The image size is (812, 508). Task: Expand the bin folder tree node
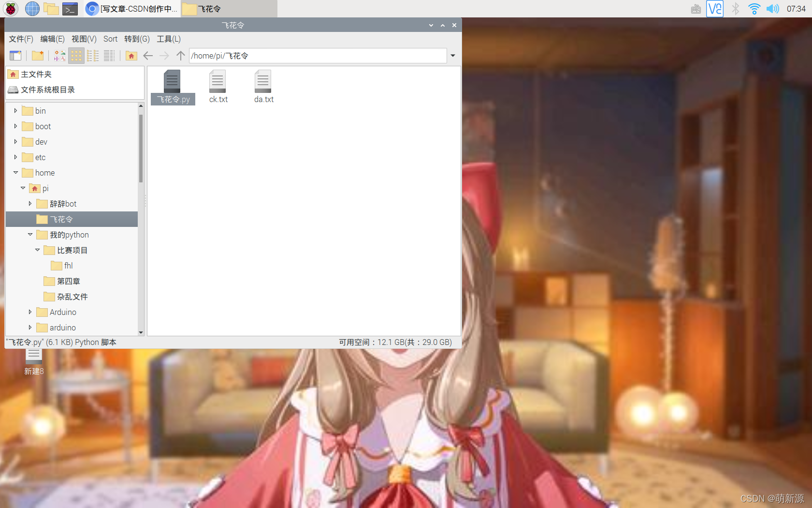tap(15, 111)
